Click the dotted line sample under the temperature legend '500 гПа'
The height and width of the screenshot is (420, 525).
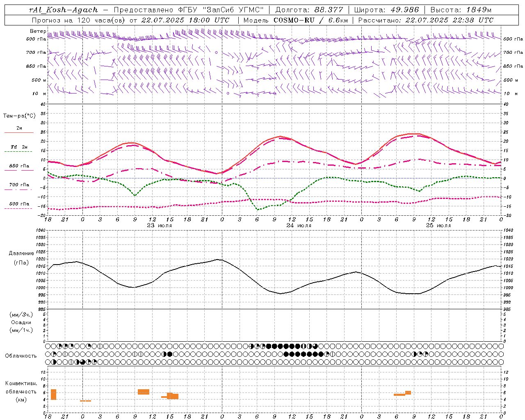pyautogui.click(x=18, y=208)
